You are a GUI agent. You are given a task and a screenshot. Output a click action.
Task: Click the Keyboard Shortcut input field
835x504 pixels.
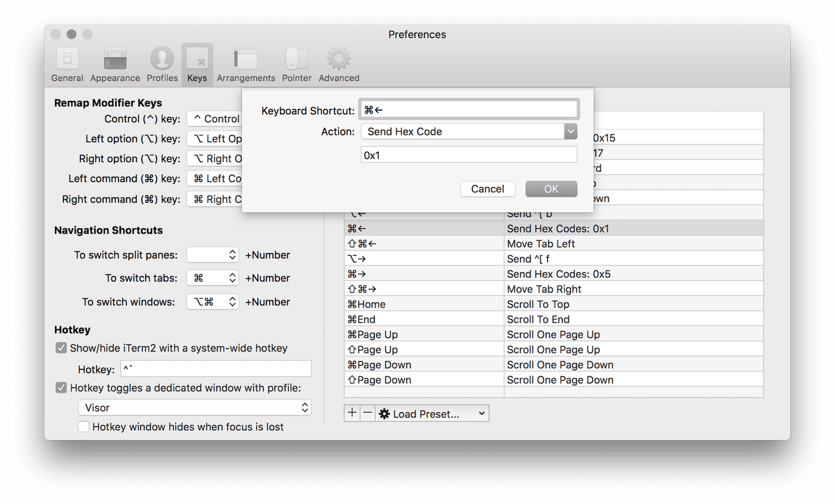[x=469, y=109]
